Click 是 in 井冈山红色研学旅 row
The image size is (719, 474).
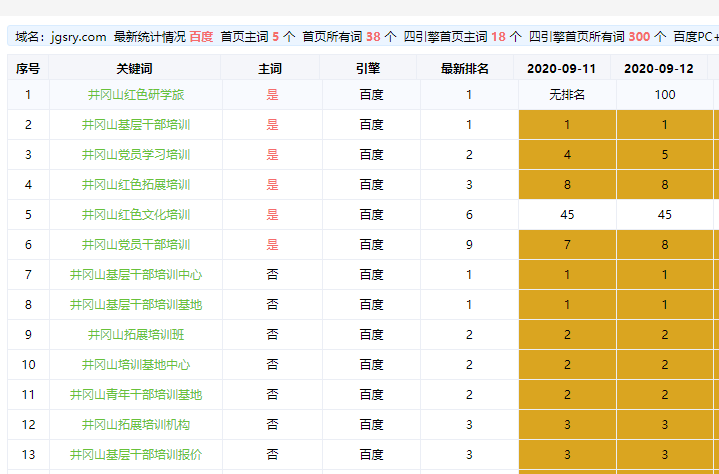(272, 95)
